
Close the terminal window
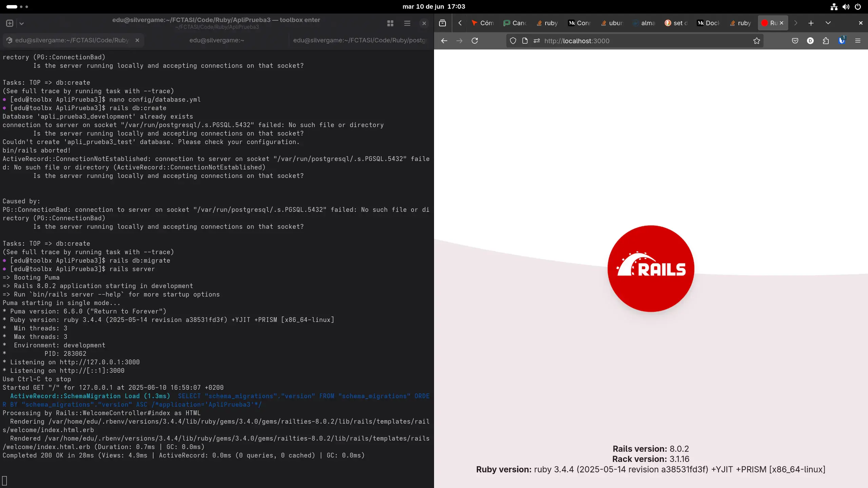[424, 23]
